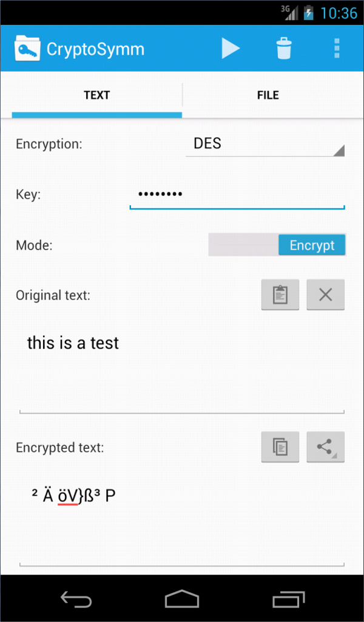Switch to the FILE tab
Viewport: 364px width, 622px height.
point(267,95)
